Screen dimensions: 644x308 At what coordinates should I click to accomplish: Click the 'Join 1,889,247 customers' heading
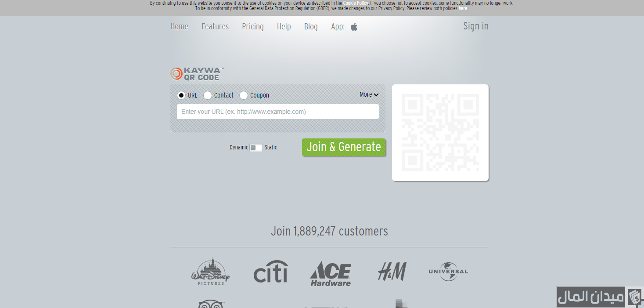click(329, 231)
